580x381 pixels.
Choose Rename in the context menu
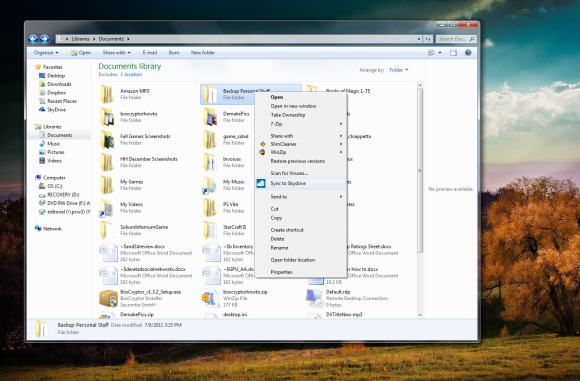(301, 248)
